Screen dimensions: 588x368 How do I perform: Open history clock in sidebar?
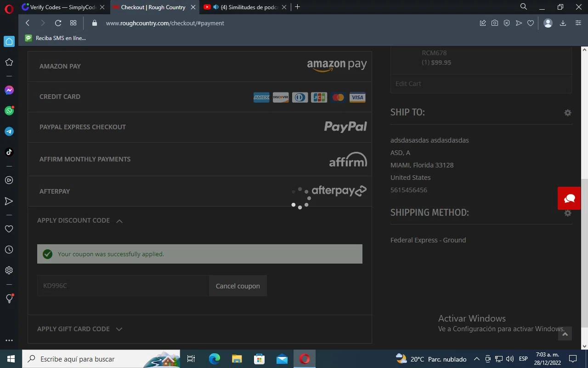click(9, 250)
